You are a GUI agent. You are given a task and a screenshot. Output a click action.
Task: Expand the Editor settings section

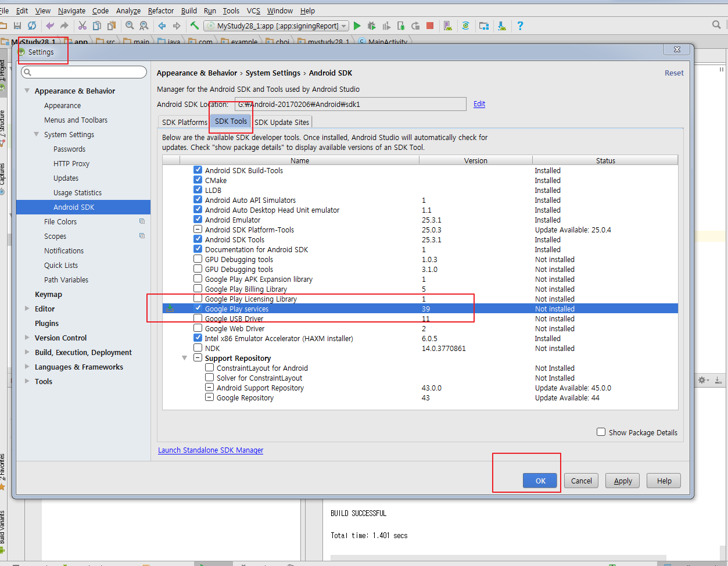point(27,309)
